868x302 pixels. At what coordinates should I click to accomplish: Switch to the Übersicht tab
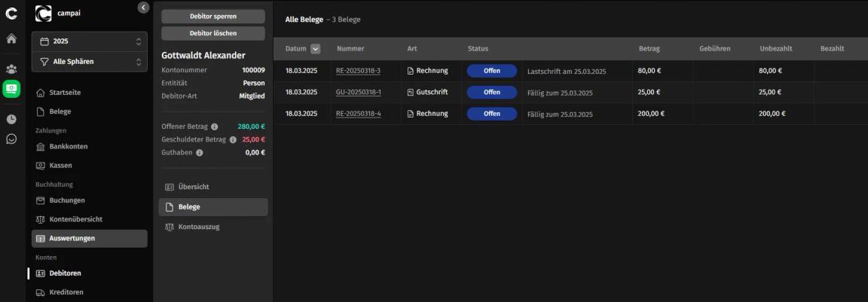pos(213,187)
